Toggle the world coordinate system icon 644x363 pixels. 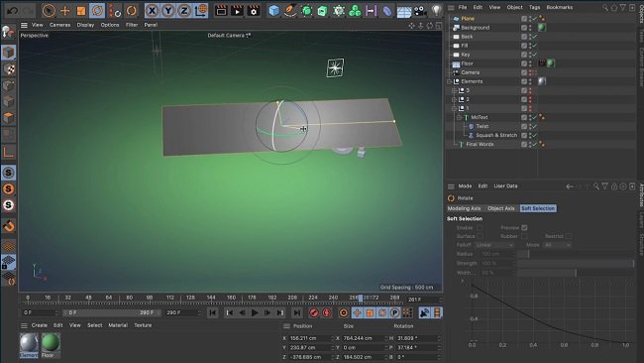200,10
